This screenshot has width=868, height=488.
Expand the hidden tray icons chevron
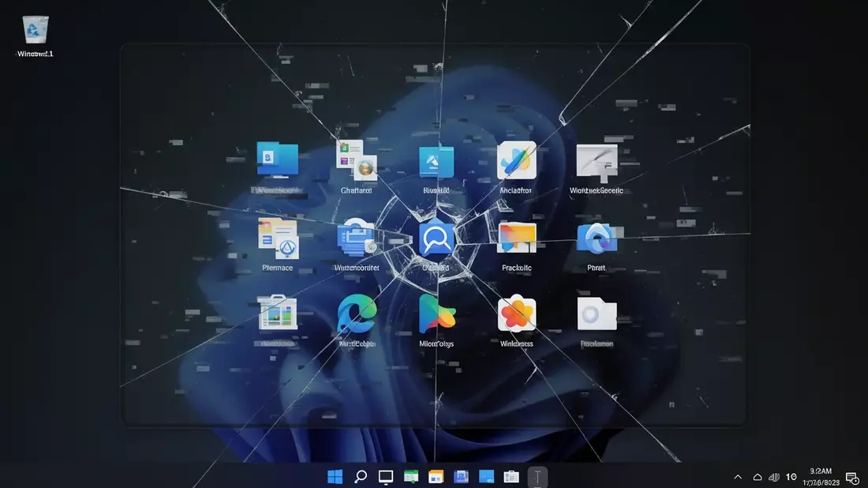[x=738, y=477]
